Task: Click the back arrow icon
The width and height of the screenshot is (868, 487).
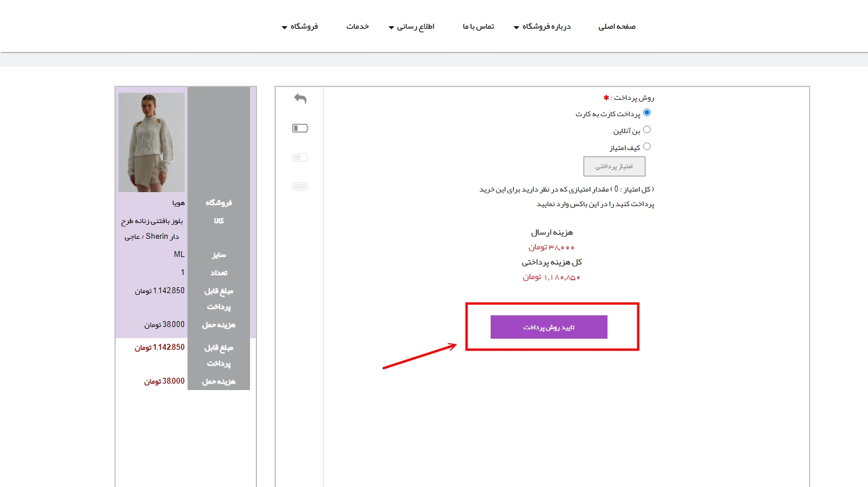Action: [300, 99]
